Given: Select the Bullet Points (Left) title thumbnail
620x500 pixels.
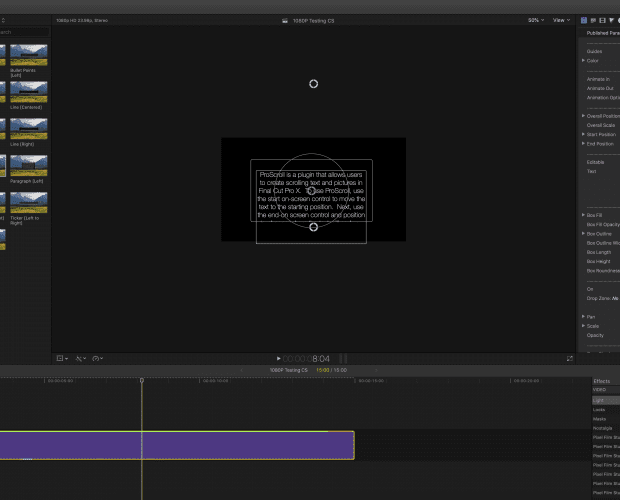Looking at the screenshot, I should pyautogui.click(x=28, y=55).
